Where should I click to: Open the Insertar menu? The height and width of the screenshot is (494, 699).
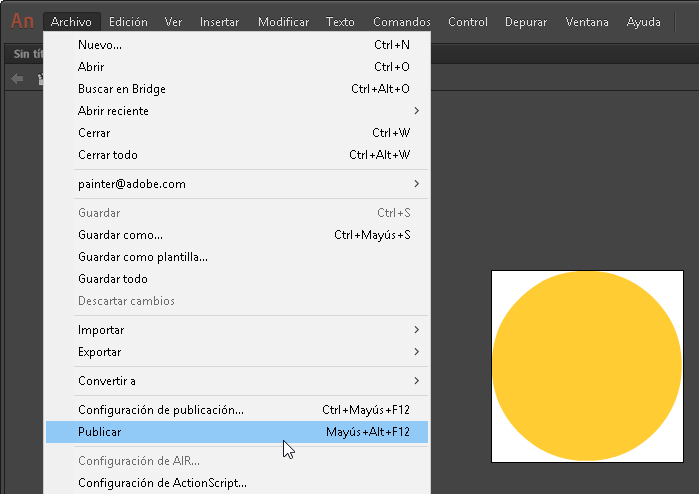(x=219, y=22)
